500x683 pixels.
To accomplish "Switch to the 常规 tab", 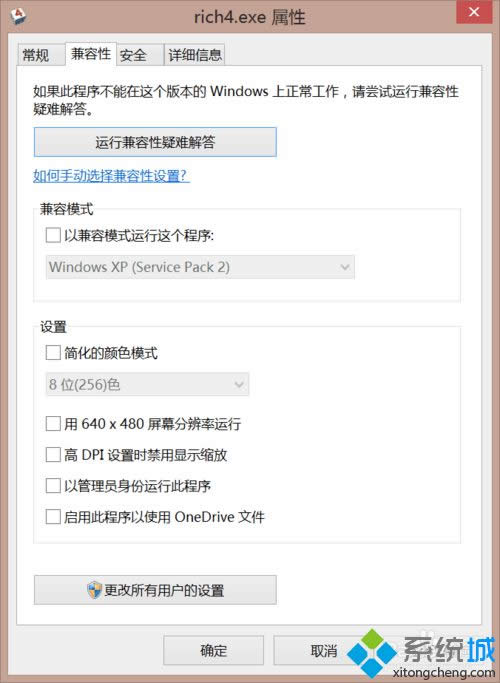I will point(36,55).
